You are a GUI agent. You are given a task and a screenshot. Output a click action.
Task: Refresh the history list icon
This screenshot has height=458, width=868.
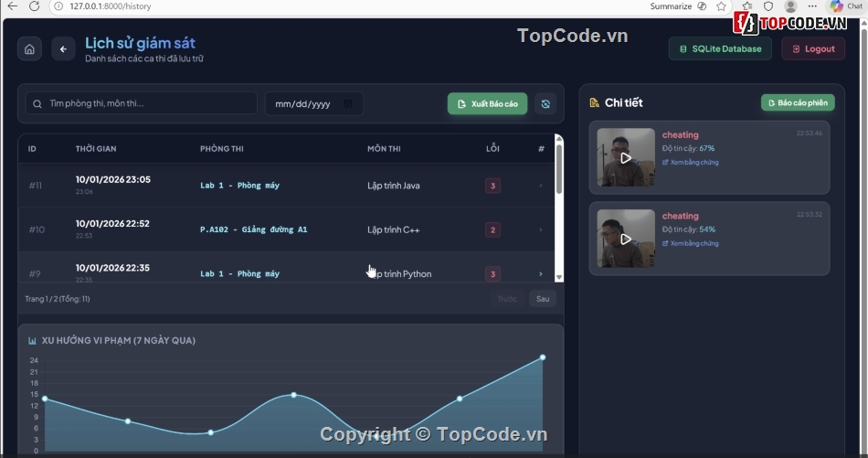pos(545,103)
